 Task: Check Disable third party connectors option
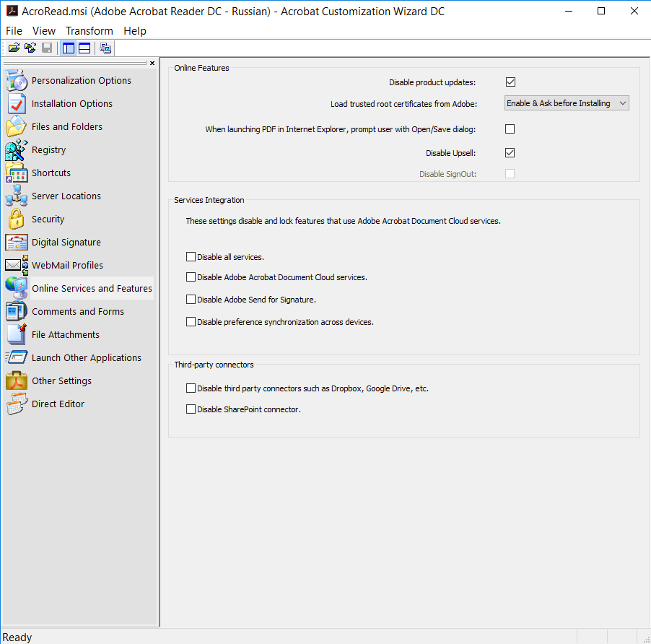coord(191,388)
